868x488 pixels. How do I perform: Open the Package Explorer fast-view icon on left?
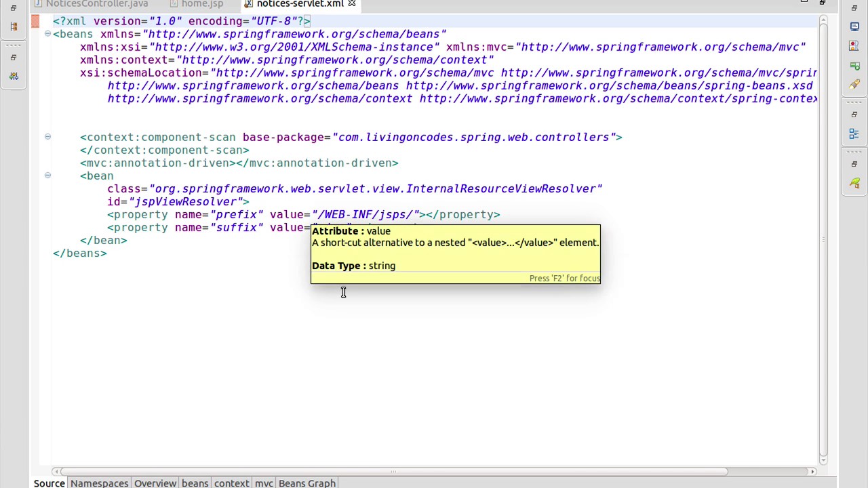click(x=14, y=26)
